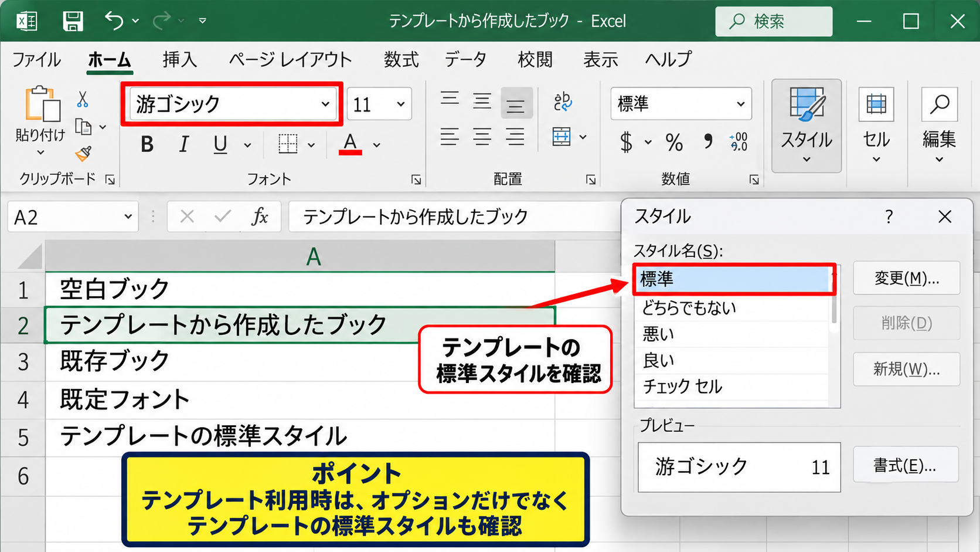Undo the last action

click(x=114, y=21)
